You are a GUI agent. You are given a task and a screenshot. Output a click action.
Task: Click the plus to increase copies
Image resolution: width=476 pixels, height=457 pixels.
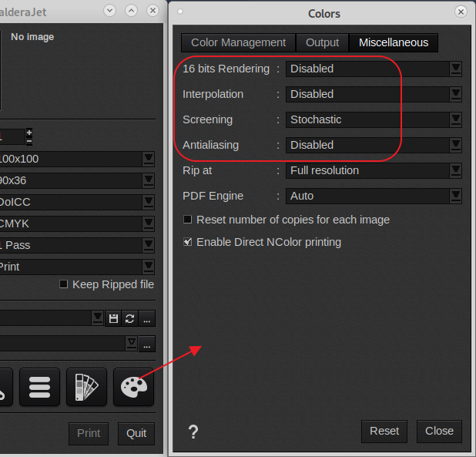click(x=29, y=132)
